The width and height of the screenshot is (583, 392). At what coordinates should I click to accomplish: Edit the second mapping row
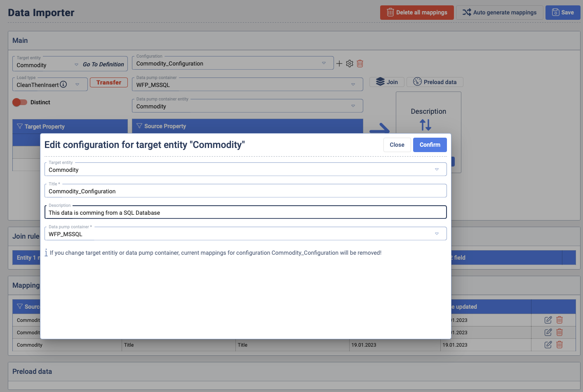coord(548,332)
